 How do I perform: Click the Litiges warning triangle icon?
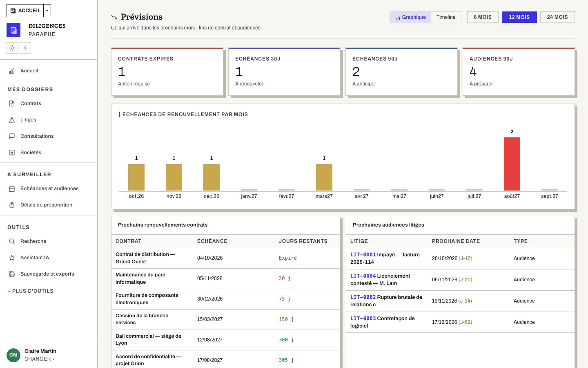(x=12, y=120)
